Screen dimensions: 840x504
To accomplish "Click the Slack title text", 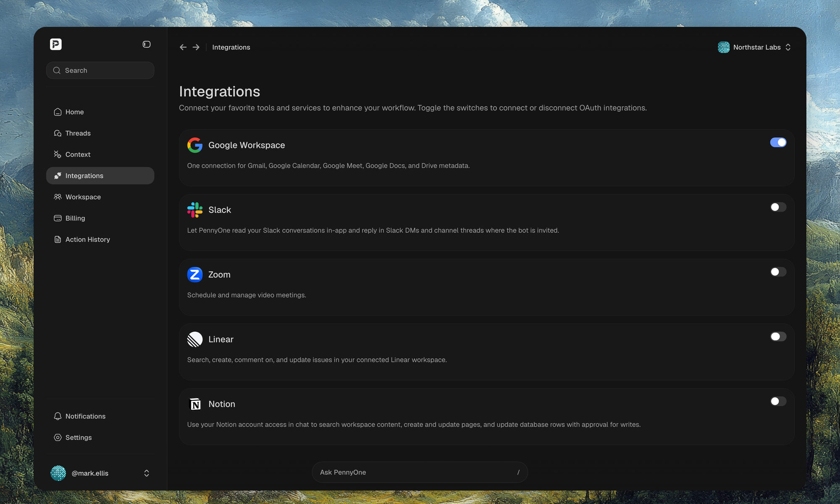I will [x=220, y=210].
